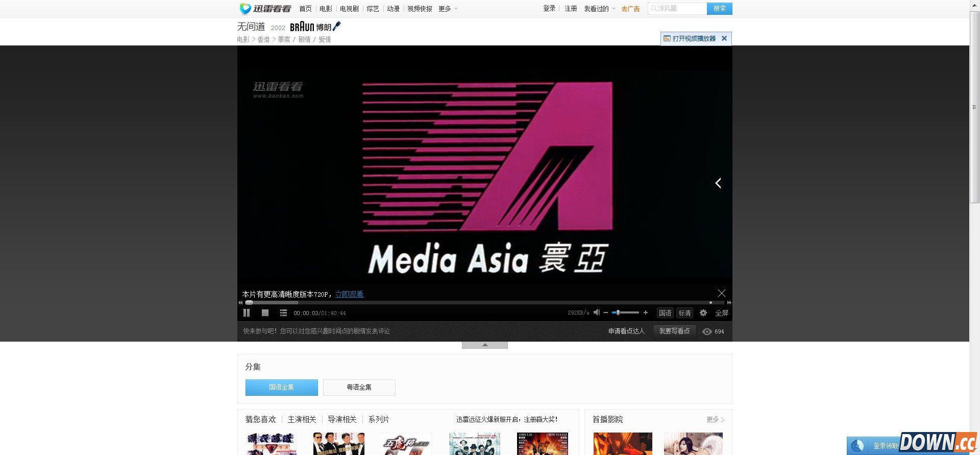Fast-forward using the right seek arrows

[x=729, y=303]
